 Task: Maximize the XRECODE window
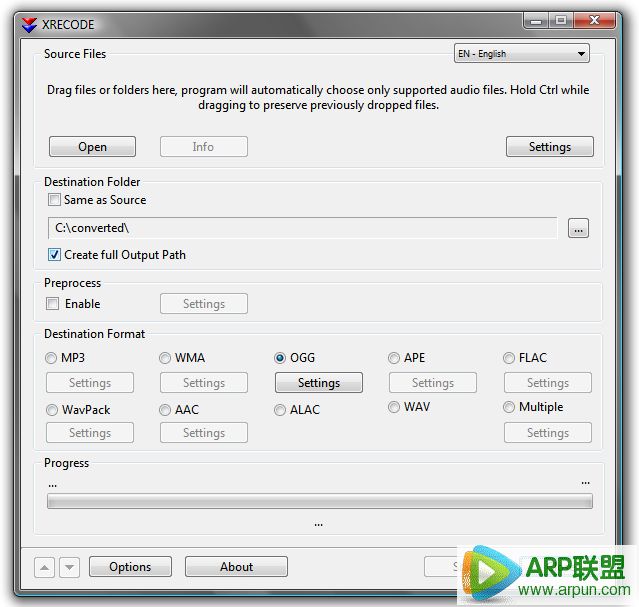click(561, 20)
